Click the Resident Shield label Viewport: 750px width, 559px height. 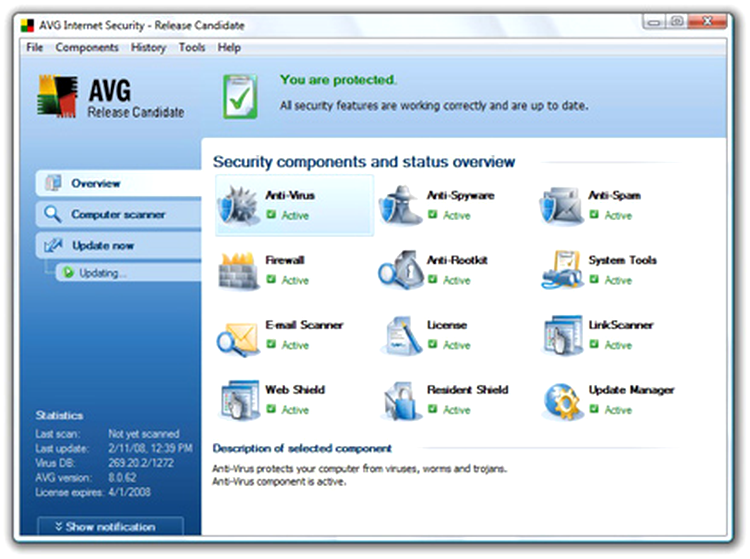467,389
